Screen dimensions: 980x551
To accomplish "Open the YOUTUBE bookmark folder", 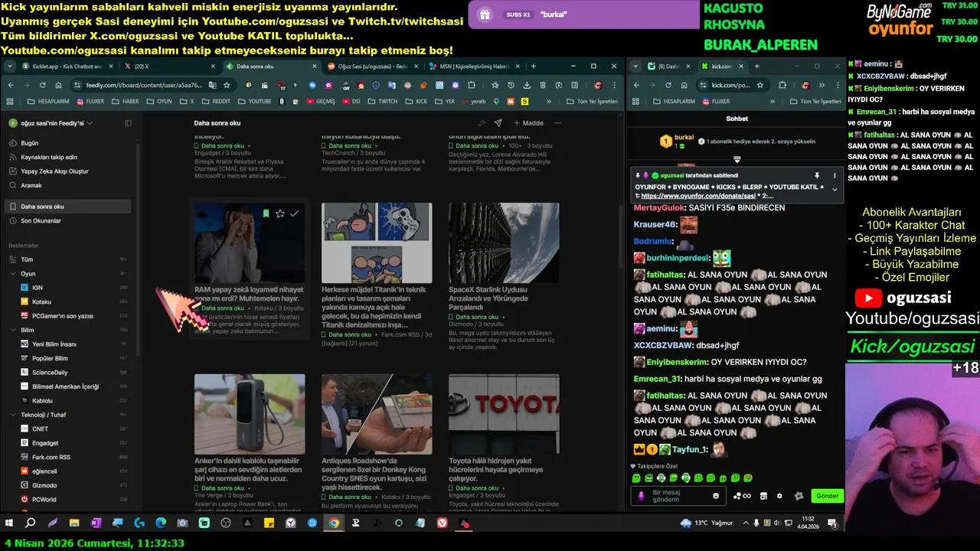I will pyautogui.click(x=255, y=101).
